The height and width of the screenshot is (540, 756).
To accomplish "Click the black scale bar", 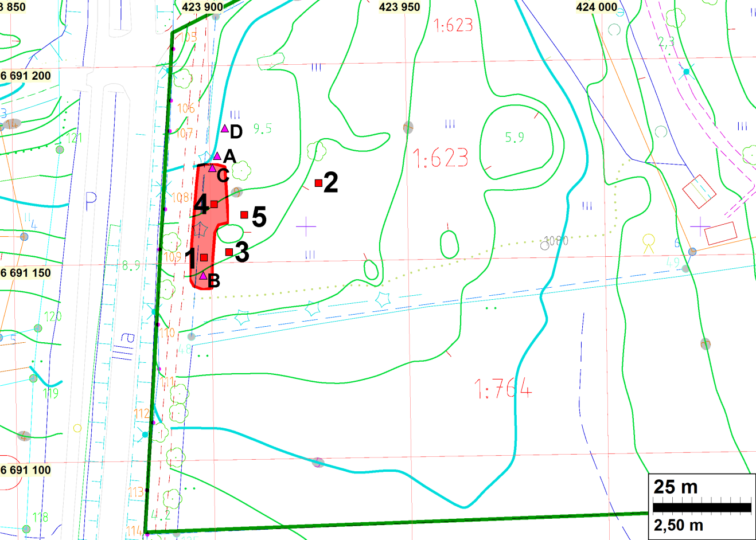I will [702, 507].
